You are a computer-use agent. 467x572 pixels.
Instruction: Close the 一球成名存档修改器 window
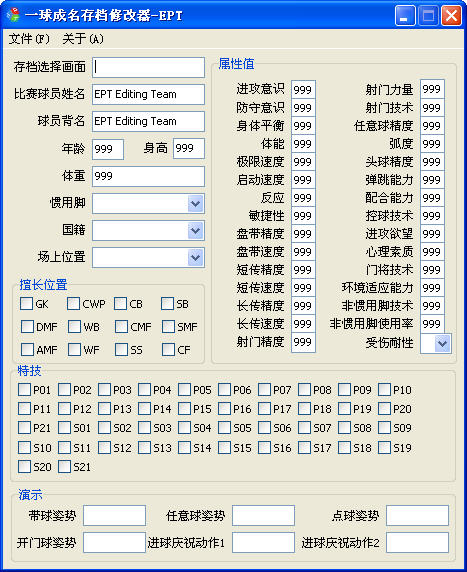tap(451, 15)
